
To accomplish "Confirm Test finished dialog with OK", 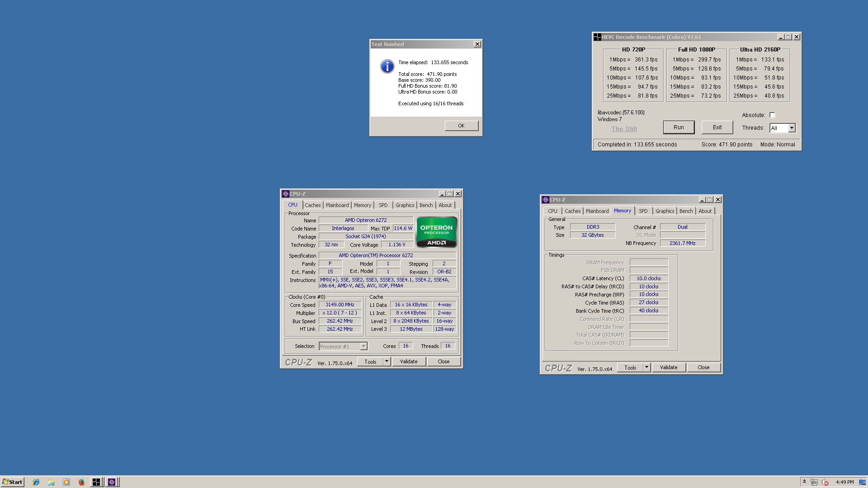I will click(461, 126).
